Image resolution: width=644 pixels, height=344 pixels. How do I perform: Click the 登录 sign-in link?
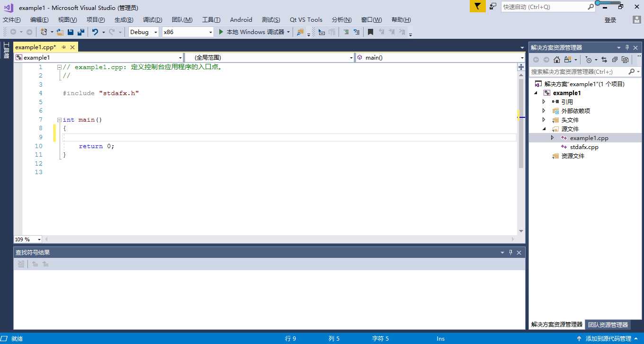(x=610, y=20)
